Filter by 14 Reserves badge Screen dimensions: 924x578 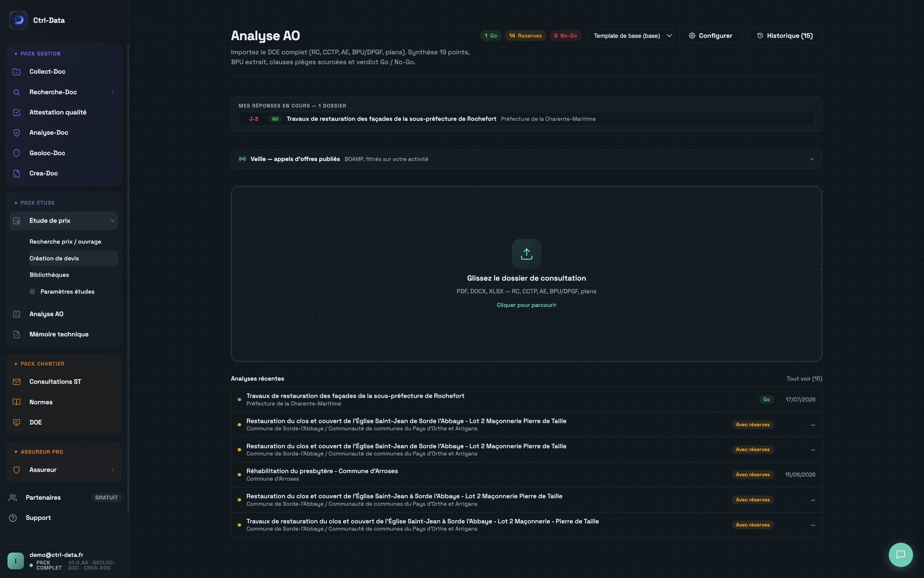pos(526,36)
